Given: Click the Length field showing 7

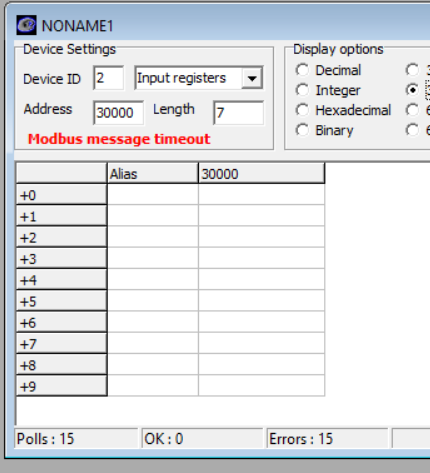Looking at the screenshot, I should click(239, 113).
